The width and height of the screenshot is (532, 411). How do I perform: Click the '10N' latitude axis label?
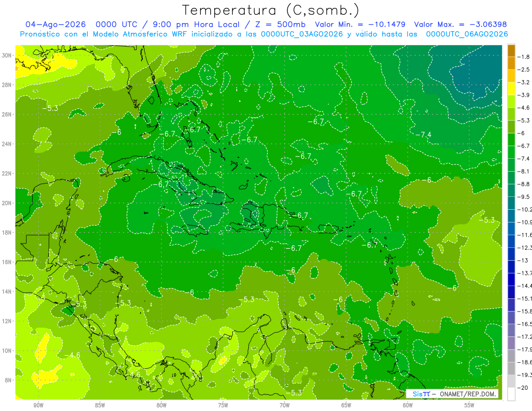(7, 351)
